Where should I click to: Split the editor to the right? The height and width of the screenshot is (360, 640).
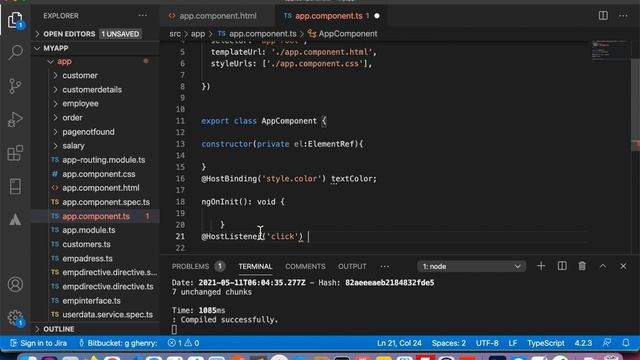603,16
